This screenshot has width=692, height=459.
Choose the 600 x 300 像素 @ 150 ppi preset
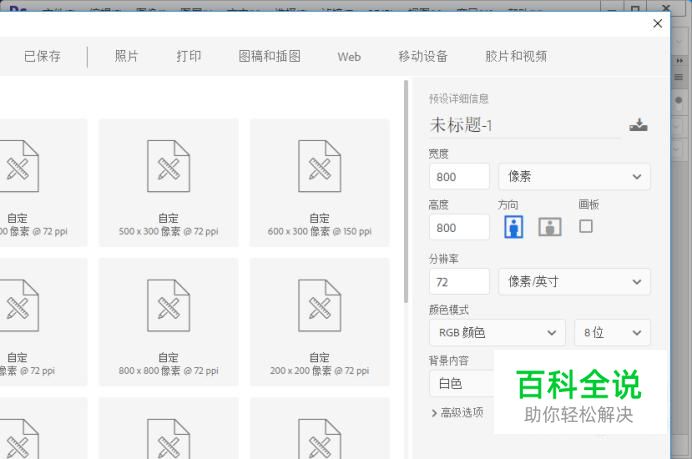pos(320,182)
